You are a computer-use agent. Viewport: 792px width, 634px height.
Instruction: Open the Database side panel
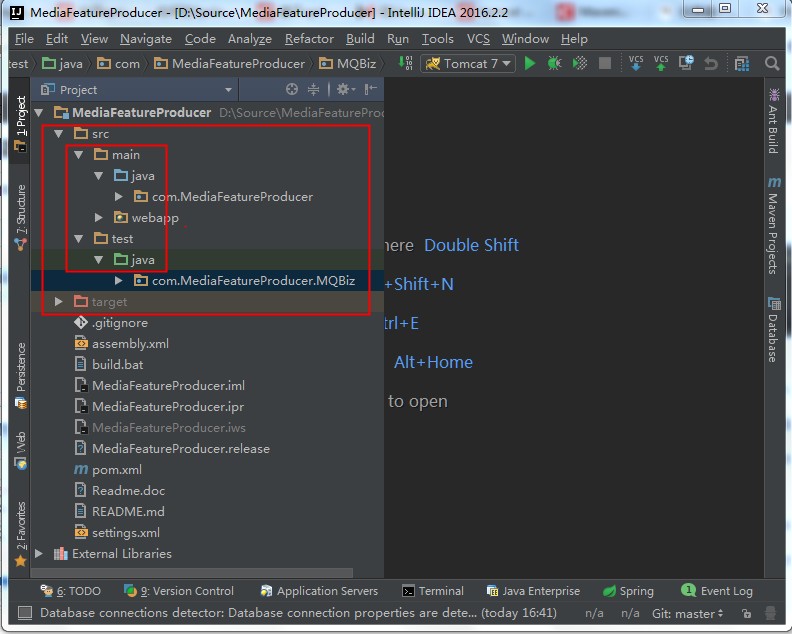coord(773,329)
